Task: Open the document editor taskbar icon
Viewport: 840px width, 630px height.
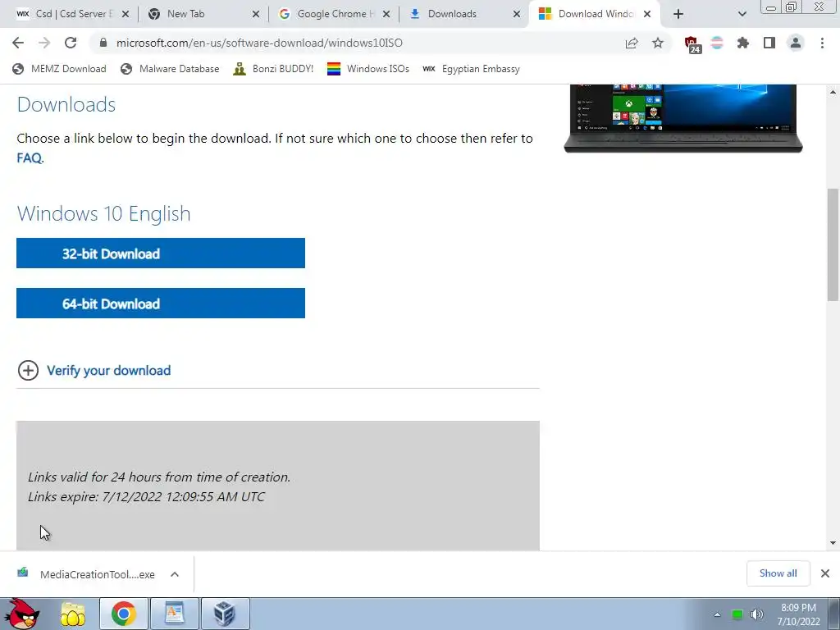Action: [175, 614]
